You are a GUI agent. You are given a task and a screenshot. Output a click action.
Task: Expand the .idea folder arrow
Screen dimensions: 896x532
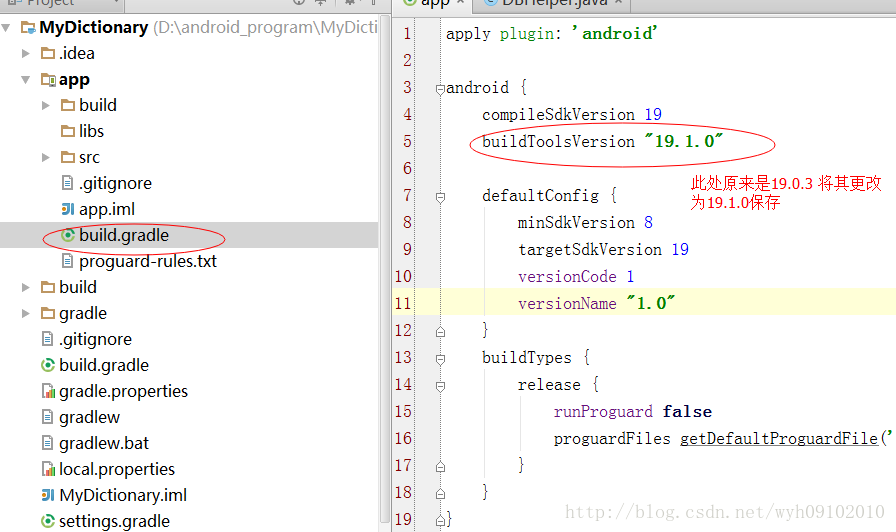coord(26,53)
